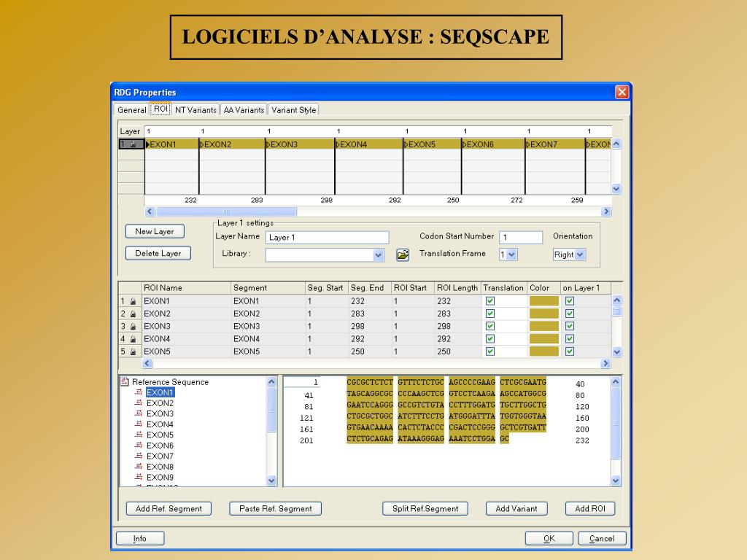Click the Reference Sequence root icon
The image size is (747, 560).
(125, 382)
